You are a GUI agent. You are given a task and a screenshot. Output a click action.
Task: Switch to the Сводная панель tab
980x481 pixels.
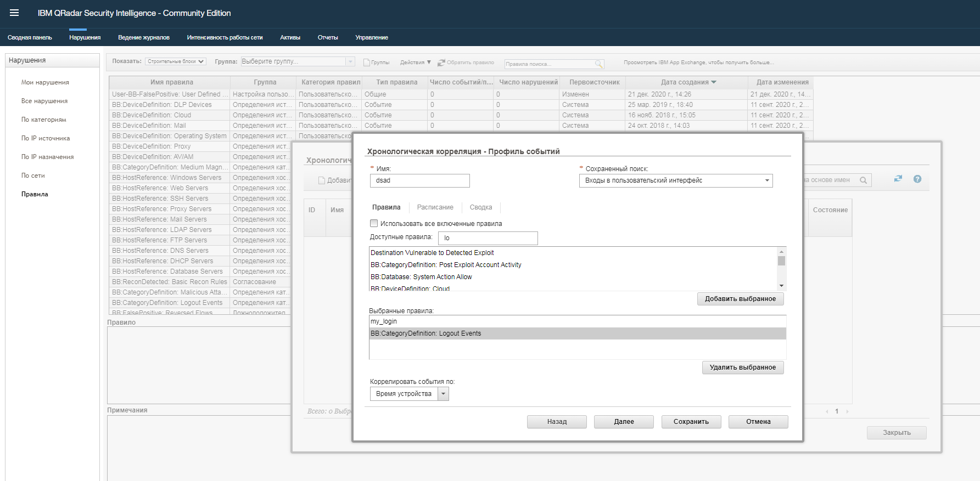30,37
